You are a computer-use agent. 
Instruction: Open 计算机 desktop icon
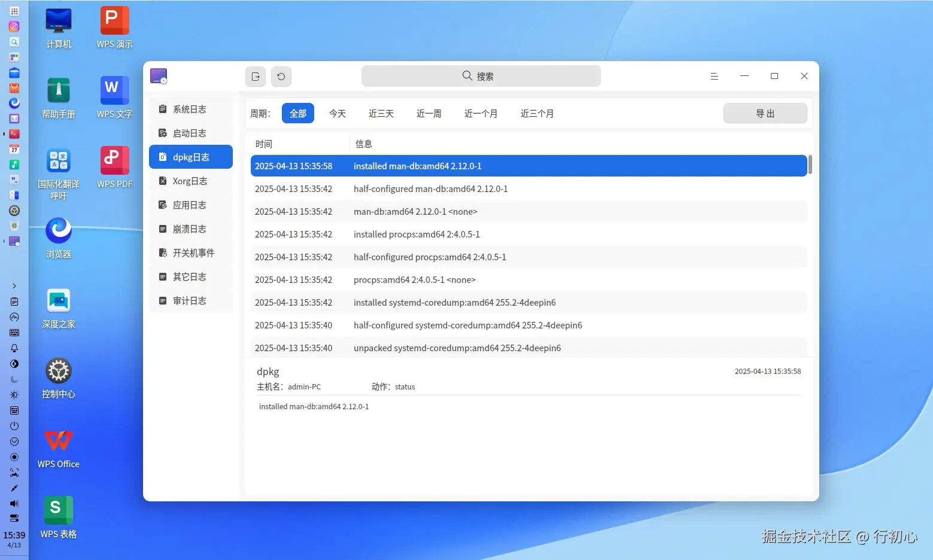point(59,28)
